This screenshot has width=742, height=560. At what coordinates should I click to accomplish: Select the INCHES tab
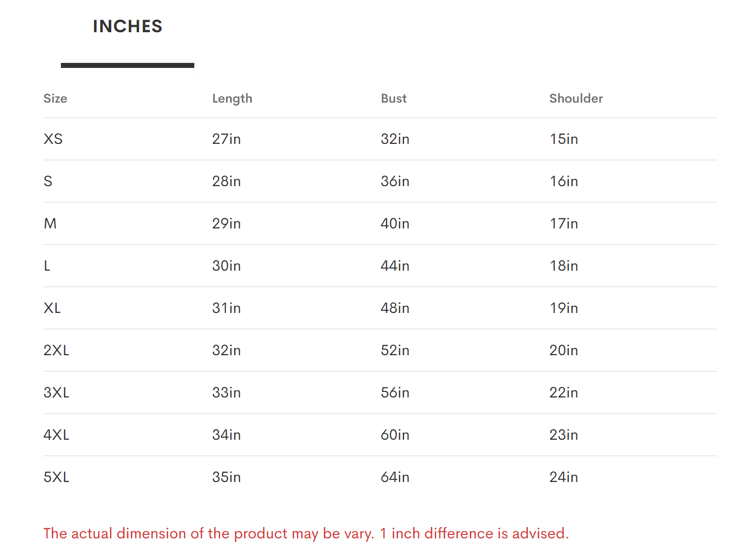pos(127,27)
